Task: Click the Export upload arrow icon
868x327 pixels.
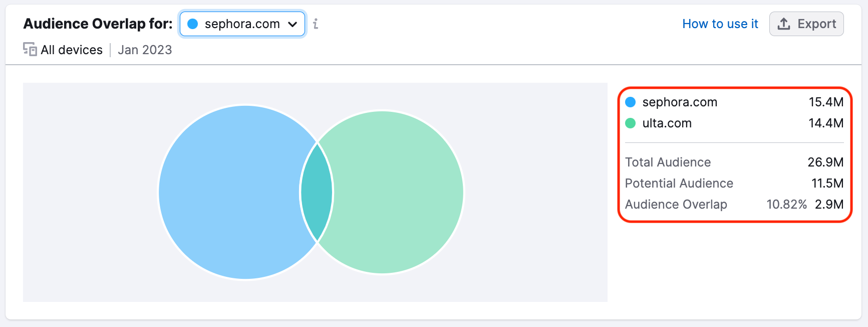Action: coord(784,24)
